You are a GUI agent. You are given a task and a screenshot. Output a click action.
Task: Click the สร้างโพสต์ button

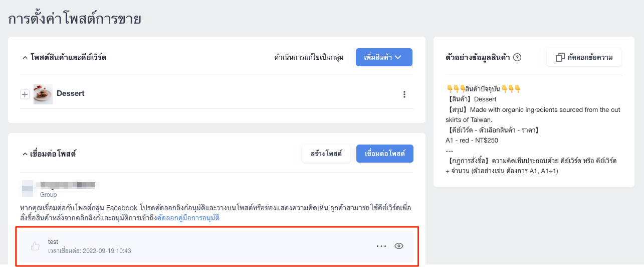point(326,154)
